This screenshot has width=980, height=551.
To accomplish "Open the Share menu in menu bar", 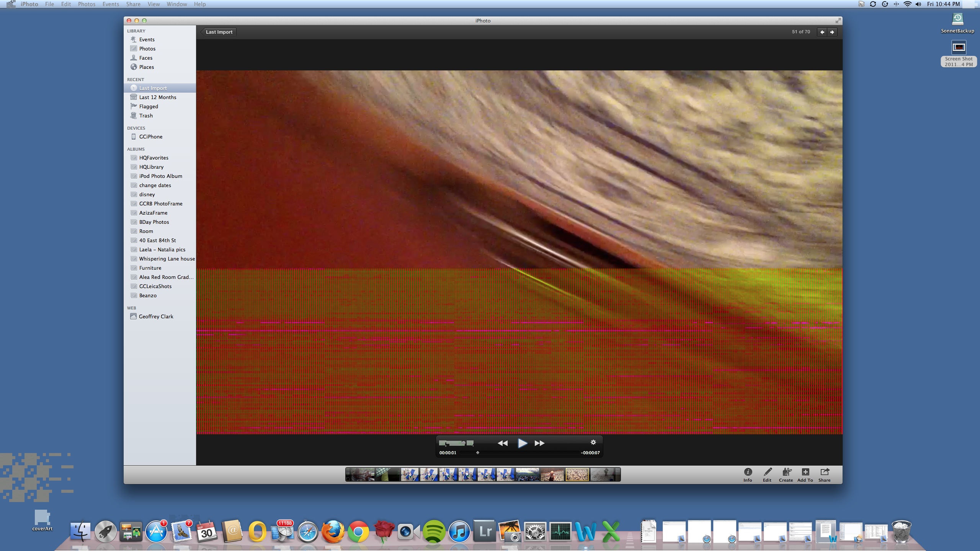I will 133,4.
